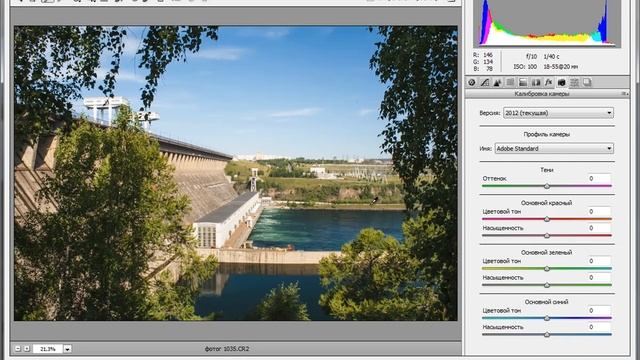The image size is (640, 360).
Task: Click the Основной синий section heading
Action: point(547,302)
